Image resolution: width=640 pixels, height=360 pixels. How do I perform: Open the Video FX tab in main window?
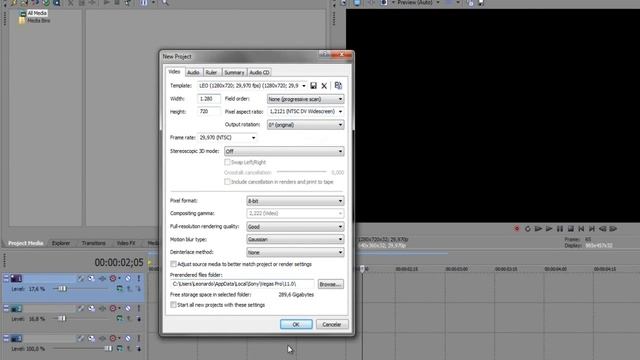126,243
